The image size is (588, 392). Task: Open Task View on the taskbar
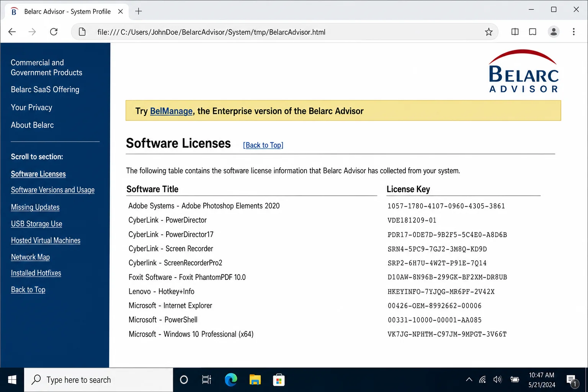[x=206, y=380]
